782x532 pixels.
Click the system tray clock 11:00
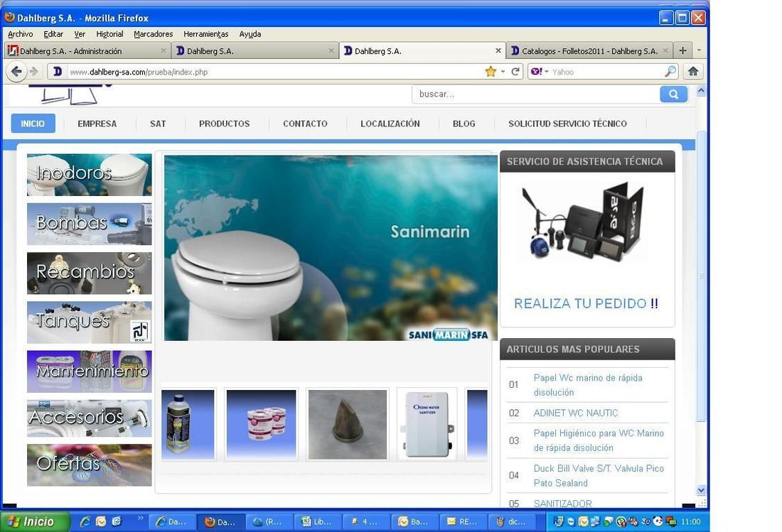(x=691, y=521)
